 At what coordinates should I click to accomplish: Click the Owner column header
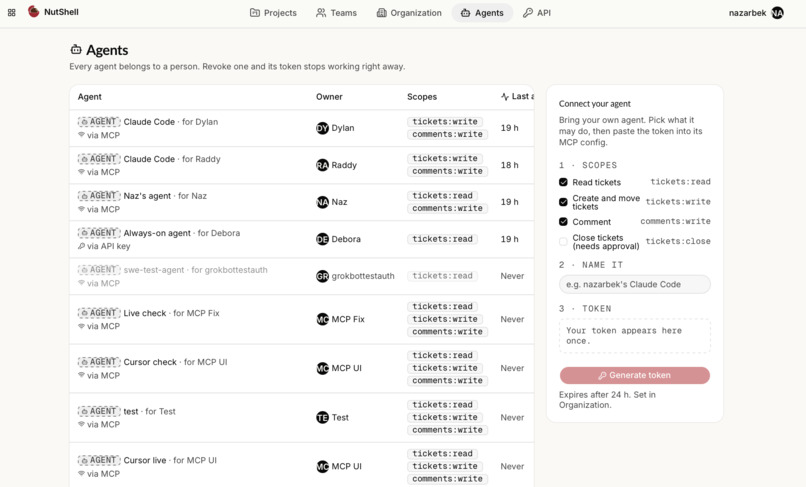(329, 97)
